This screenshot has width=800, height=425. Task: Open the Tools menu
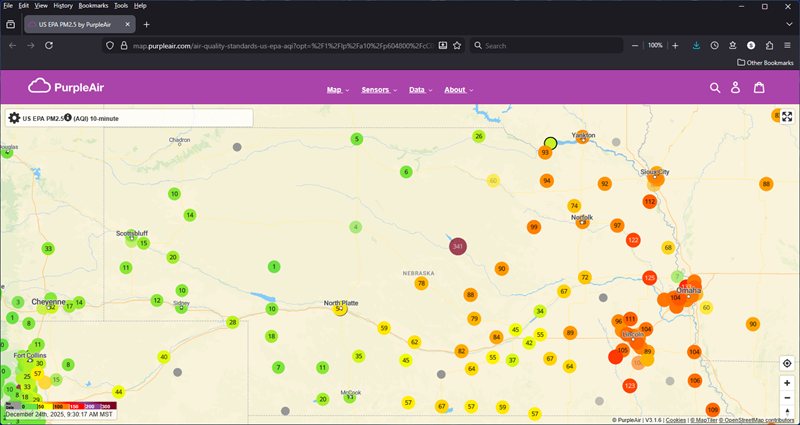121,6
